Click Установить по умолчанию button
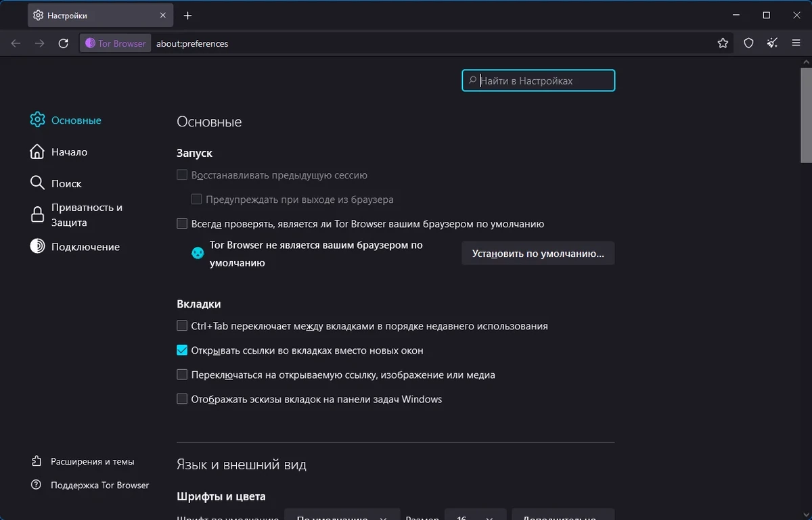 [x=539, y=253]
